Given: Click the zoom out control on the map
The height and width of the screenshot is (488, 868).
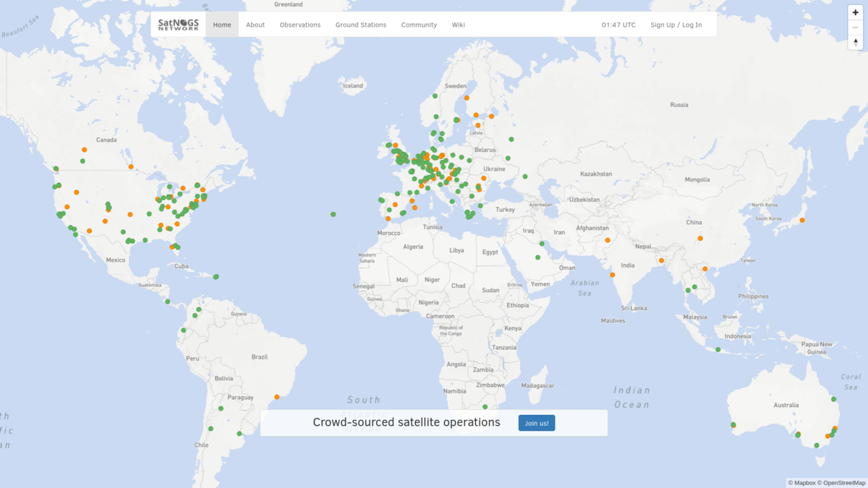Looking at the screenshot, I should tap(854, 27).
